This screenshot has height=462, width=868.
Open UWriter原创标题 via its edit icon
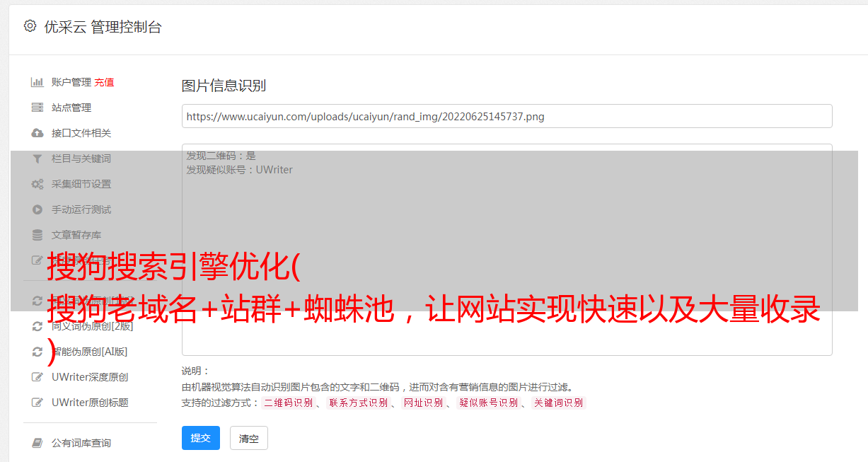[37, 403]
